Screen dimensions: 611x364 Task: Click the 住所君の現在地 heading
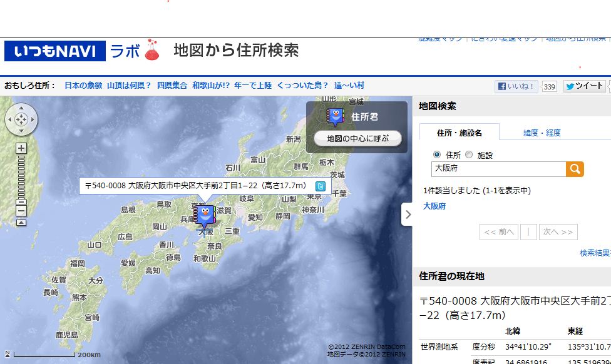451,276
